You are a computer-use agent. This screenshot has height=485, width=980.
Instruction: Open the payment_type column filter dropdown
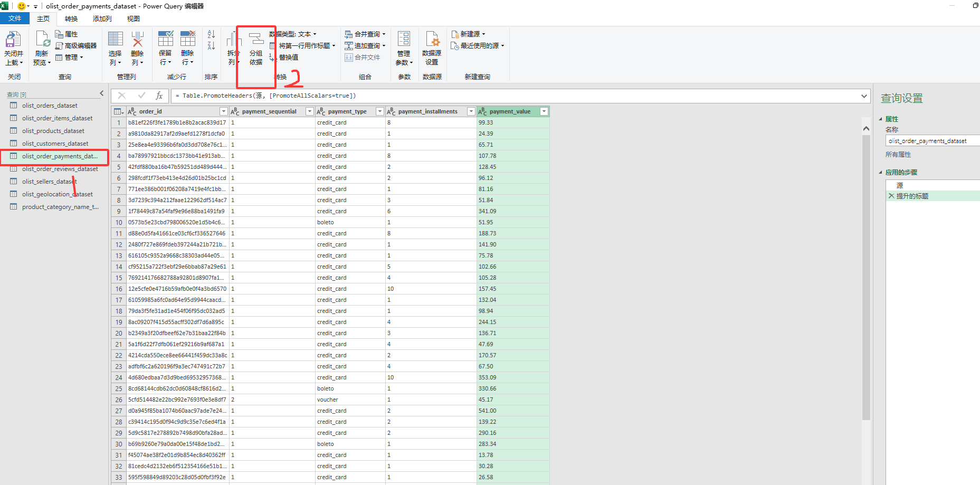(379, 111)
